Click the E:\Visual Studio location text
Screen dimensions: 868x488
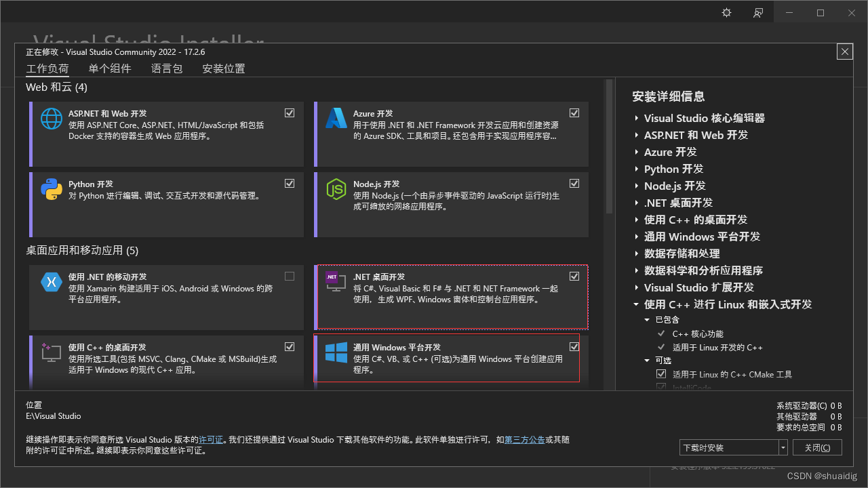[x=54, y=416]
